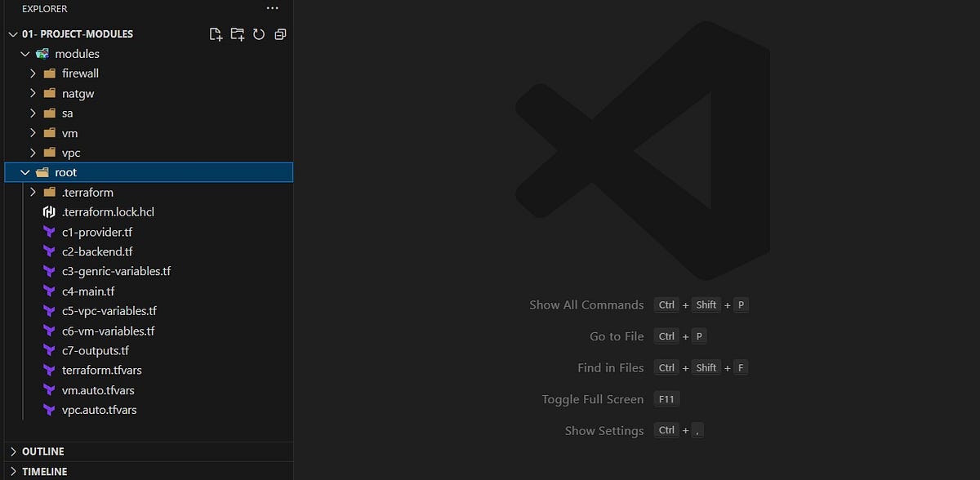Click the Terraform icon beside terraform.tfvars
980x480 pixels.
49,370
